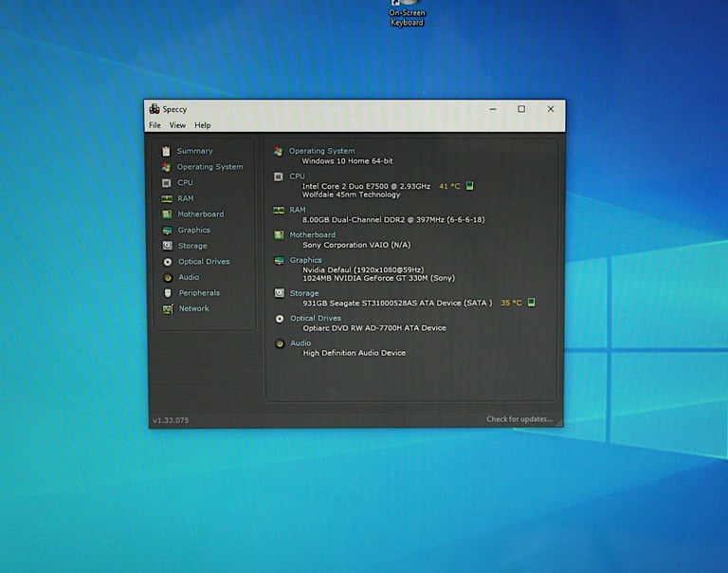Click the RAM module icon in sidebar
728x573 pixels.
coord(167,198)
